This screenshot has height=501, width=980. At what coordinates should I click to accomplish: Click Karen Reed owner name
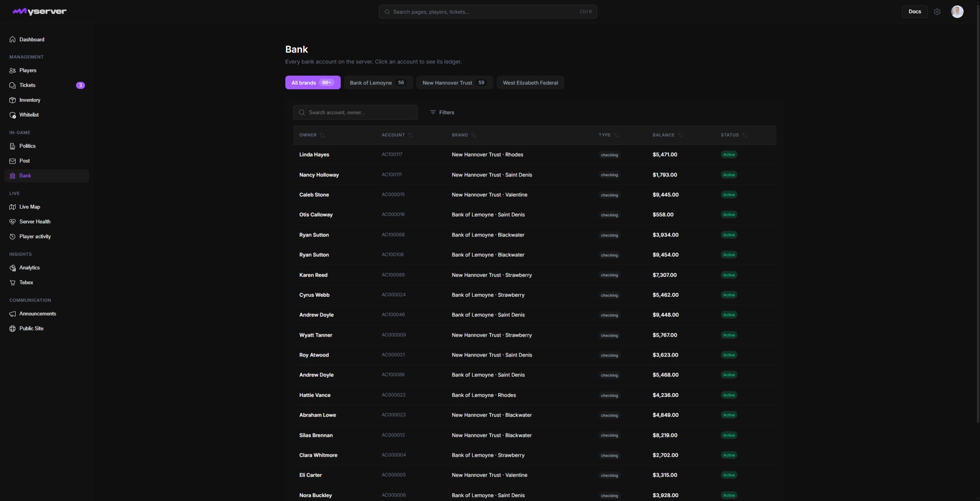[313, 275]
